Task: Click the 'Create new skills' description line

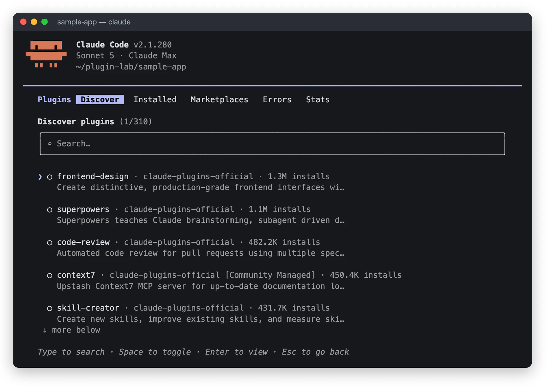Action: pos(201,319)
